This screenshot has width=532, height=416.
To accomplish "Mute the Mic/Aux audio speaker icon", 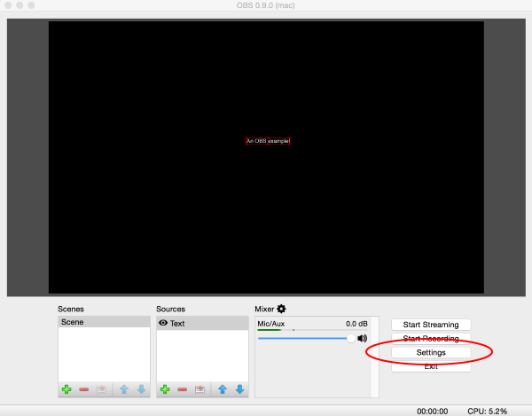I will coord(363,338).
